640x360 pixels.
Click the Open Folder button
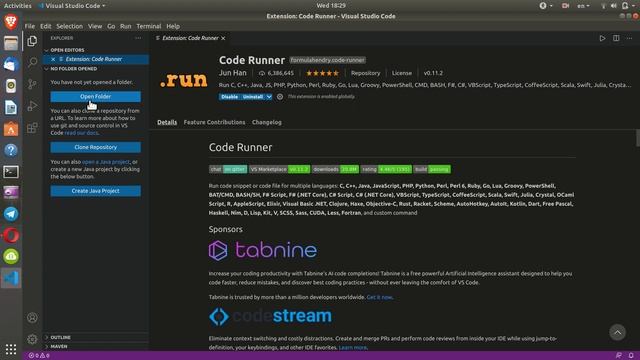96,97
